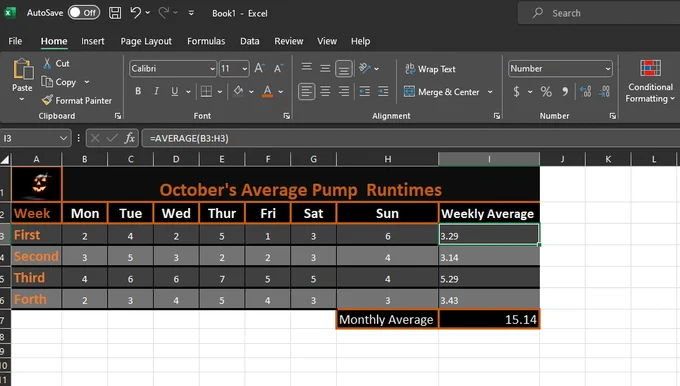Viewport: 680px width, 386px height.
Task: Open Conditional Formatting menu
Action: pyautogui.click(x=650, y=81)
